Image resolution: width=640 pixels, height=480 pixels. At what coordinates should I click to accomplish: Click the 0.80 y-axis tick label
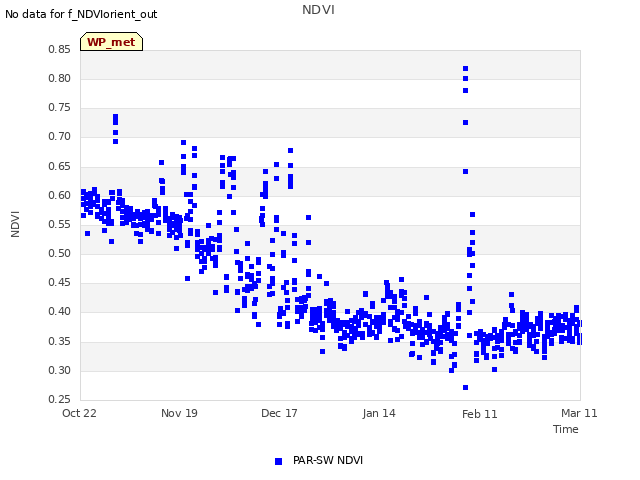click(x=60, y=78)
